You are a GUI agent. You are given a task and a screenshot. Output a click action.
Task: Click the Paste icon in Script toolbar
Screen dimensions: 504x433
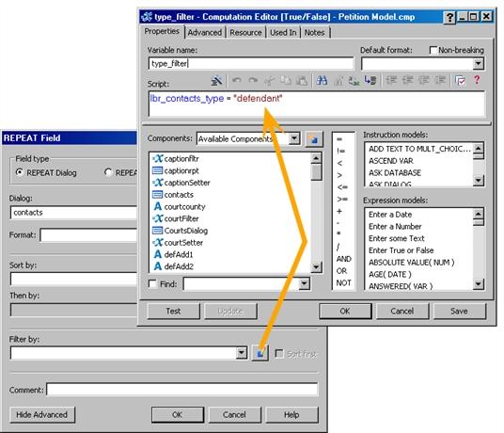[302, 80]
